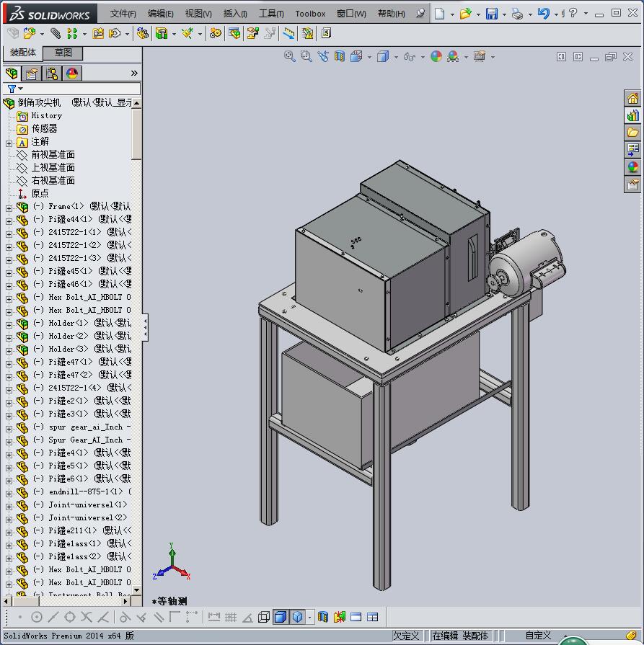Open the ConfigurationManager tab
This screenshot has height=645, width=644.
tap(51, 74)
